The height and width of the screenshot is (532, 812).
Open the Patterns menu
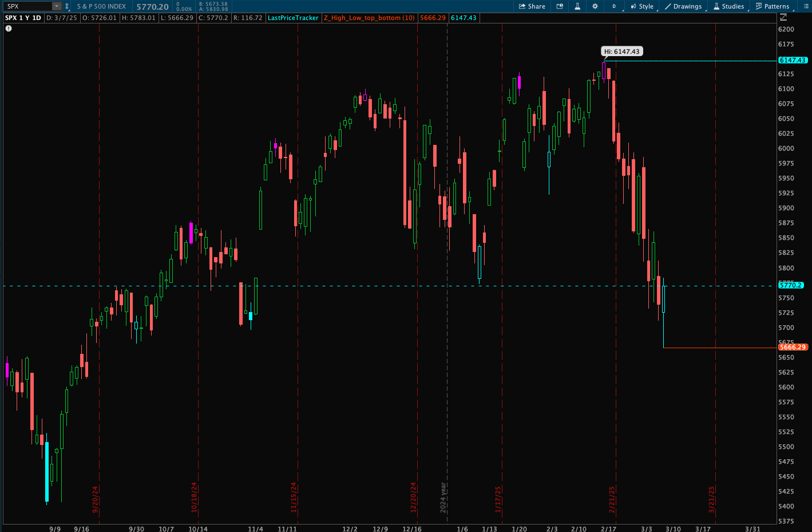point(772,6)
